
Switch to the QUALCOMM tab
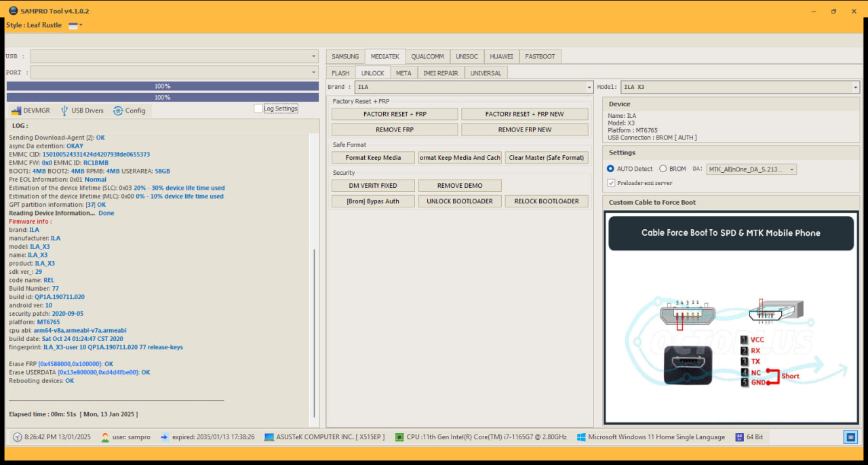click(427, 56)
